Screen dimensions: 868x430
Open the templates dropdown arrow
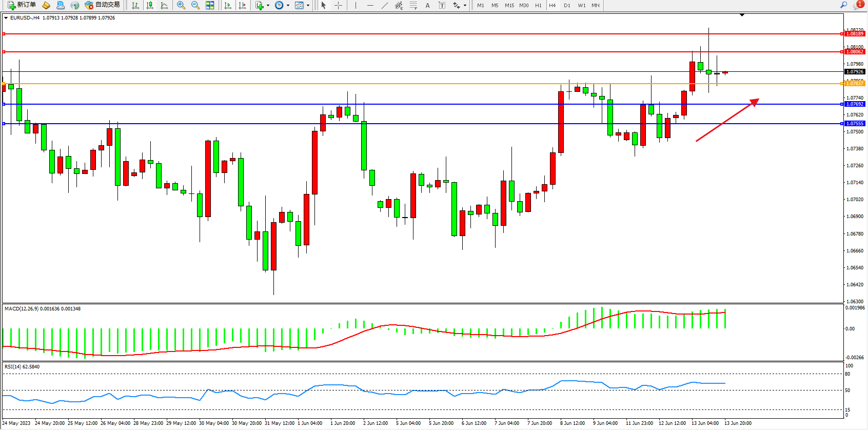pos(308,6)
